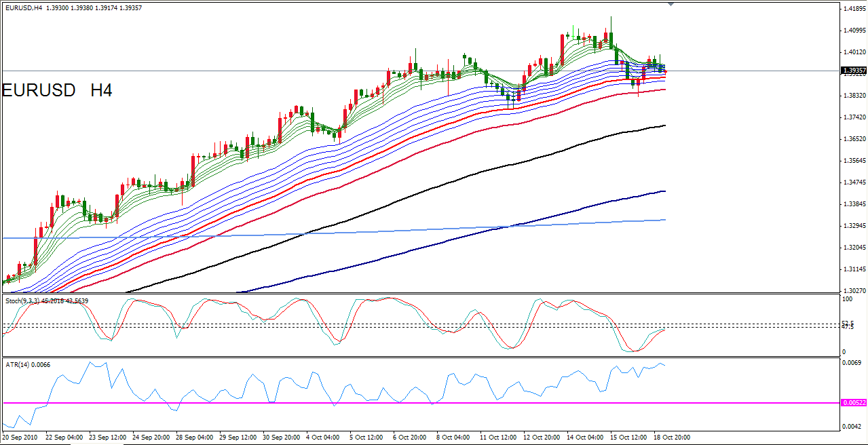Click the ATR scale value 0.0042

(x=852, y=426)
